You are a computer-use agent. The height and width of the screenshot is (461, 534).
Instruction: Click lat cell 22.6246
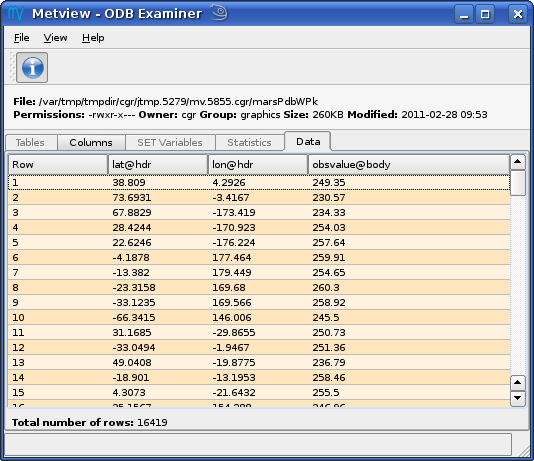pyautogui.click(x=158, y=242)
